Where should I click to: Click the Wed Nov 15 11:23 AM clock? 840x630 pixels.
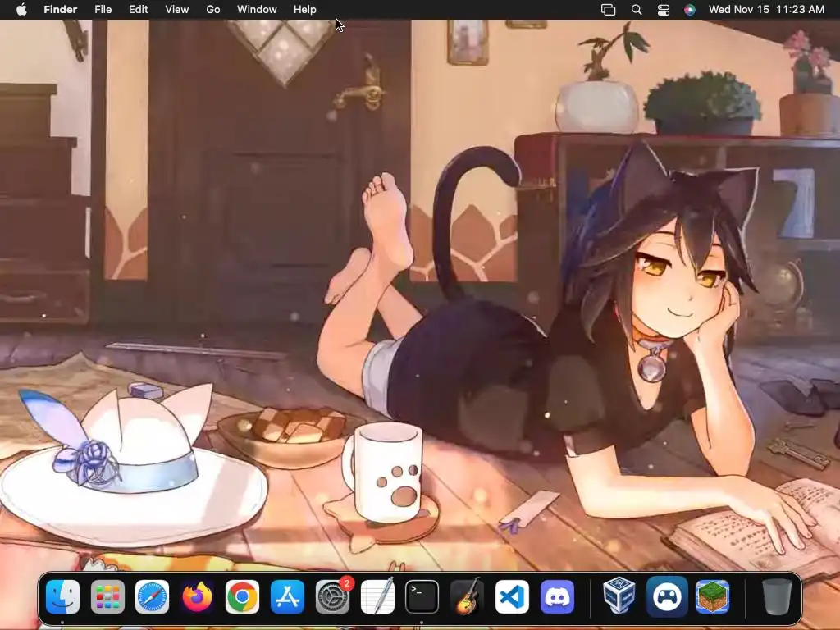766,10
